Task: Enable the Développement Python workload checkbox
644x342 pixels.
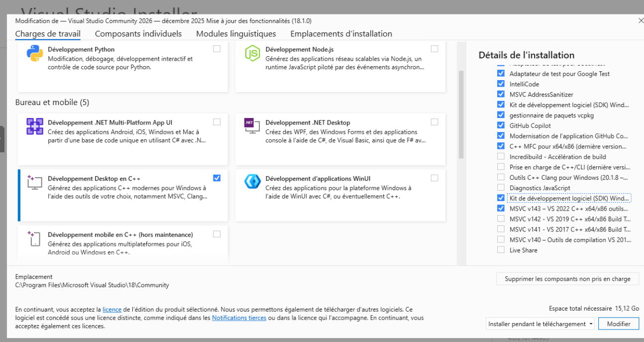Action: coord(216,49)
